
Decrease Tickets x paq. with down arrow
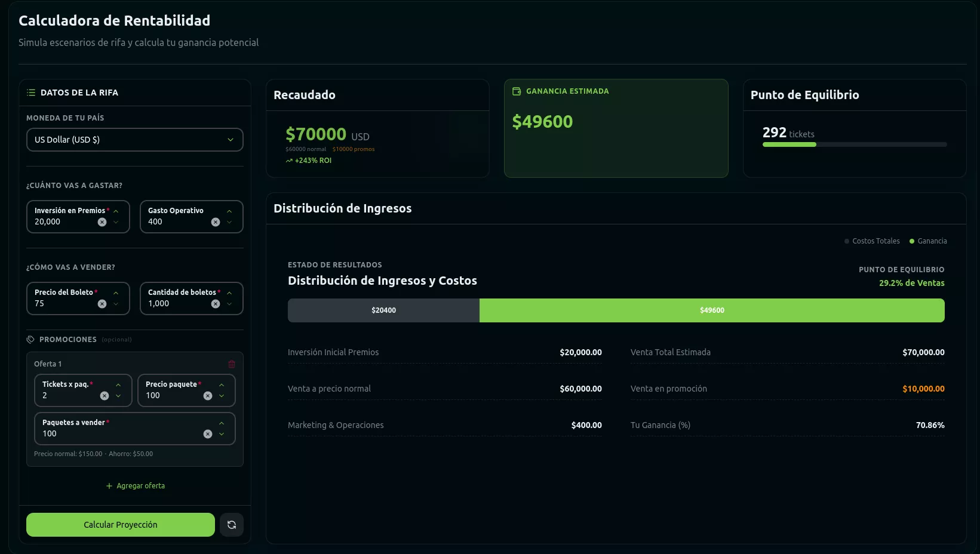[x=118, y=396]
